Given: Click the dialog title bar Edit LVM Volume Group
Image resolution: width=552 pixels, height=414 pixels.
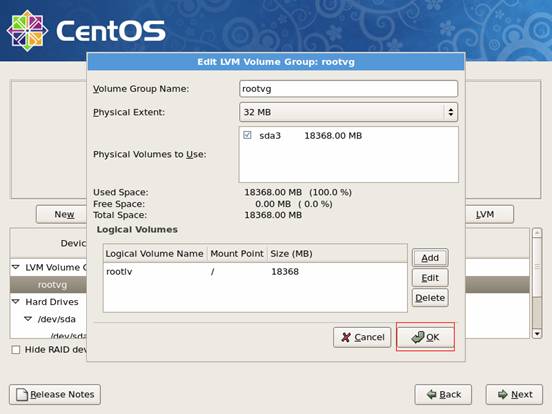Looking at the screenshot, I should click(276, 62).
